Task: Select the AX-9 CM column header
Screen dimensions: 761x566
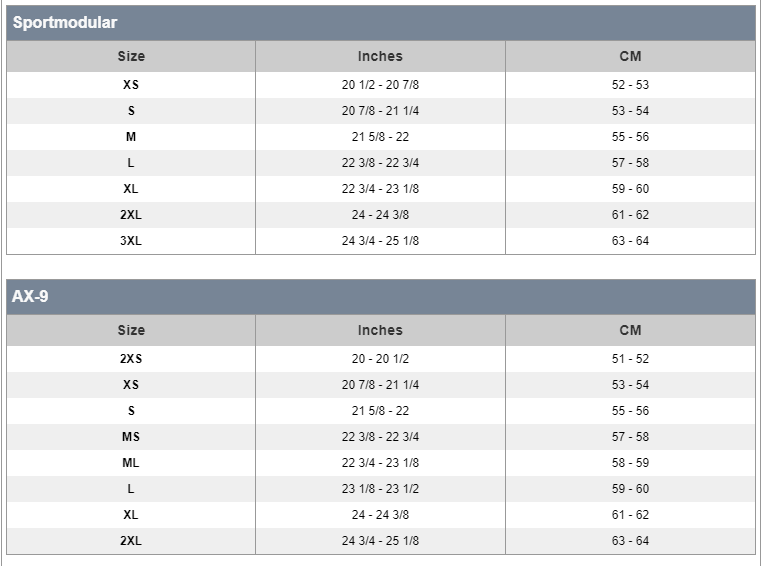Action: click(x=630, y=330)
